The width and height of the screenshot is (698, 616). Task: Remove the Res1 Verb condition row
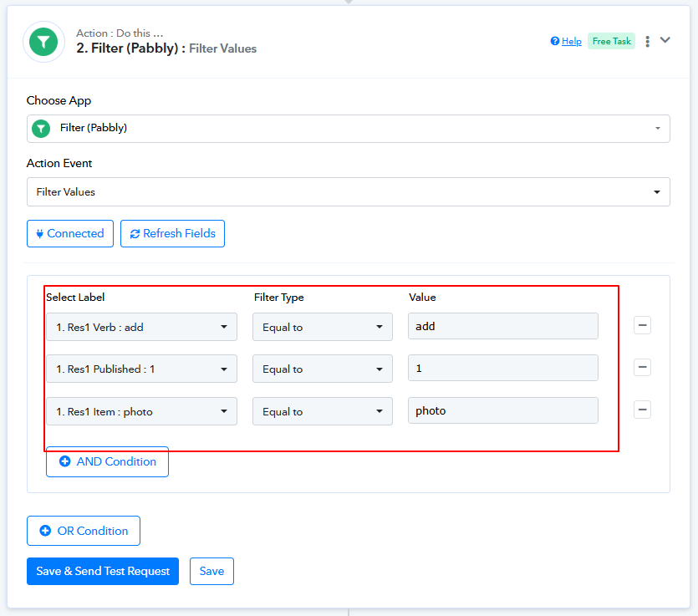click(x=642, y=325)
